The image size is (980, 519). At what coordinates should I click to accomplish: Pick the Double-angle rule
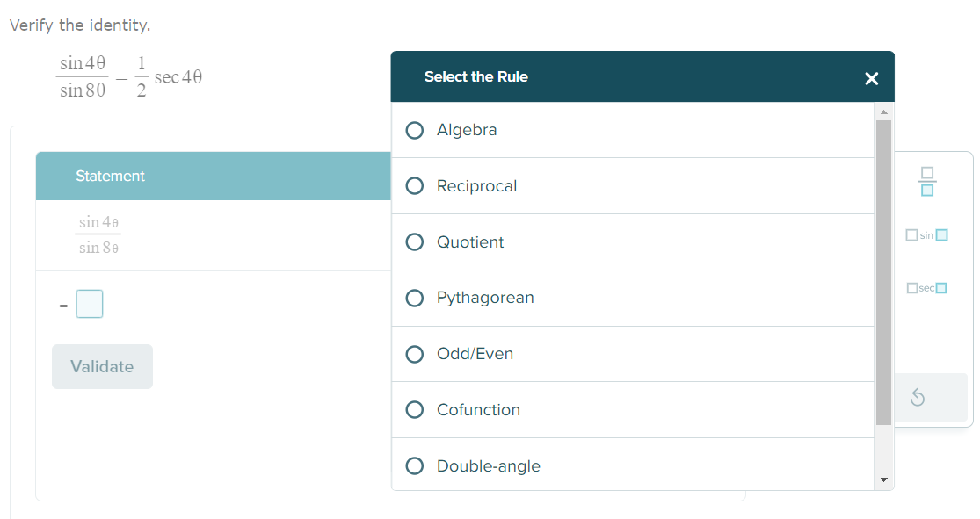414,466
